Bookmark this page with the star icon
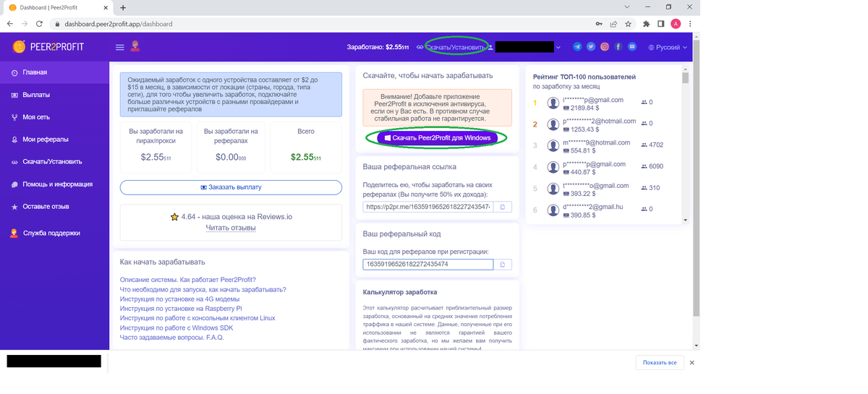 629,23
